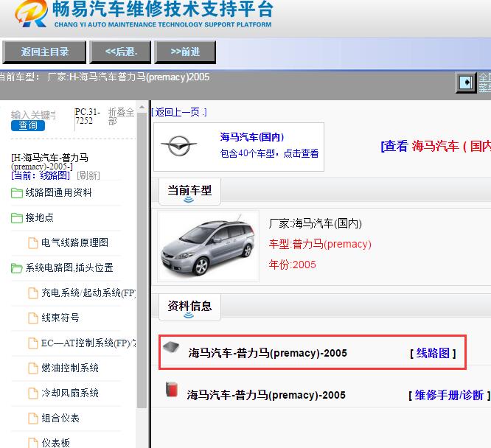The width and height of the screenshot is (491, 448).
Task: Click the PC.31-7252 text
Action: [88, 116]
